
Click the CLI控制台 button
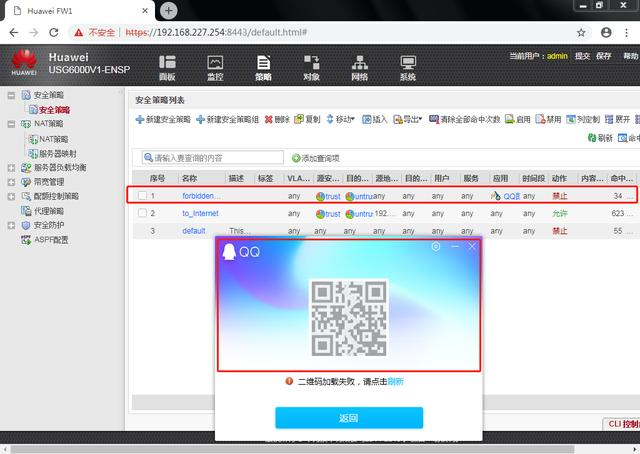(x=622, y=424)
